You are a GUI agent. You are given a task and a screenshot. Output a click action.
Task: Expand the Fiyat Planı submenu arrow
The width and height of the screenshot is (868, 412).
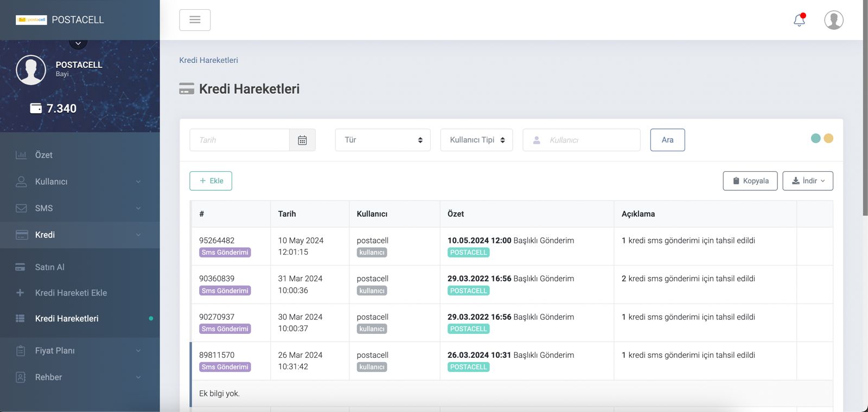(138, 351)
